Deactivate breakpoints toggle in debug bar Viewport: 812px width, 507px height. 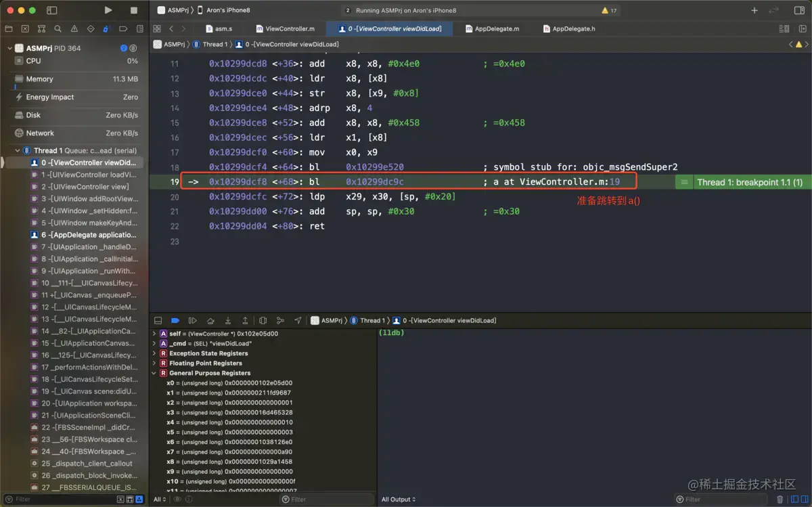click(x=175, y=320)
